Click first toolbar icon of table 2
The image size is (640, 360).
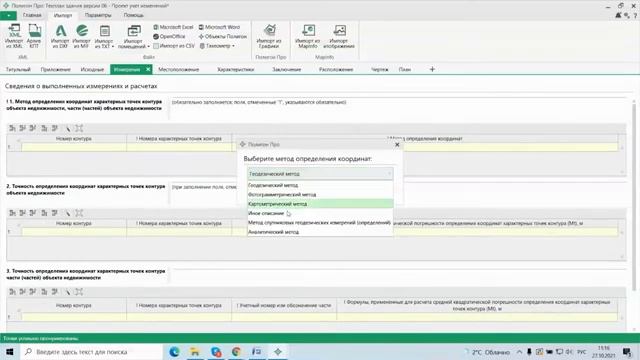click(12, 213)
